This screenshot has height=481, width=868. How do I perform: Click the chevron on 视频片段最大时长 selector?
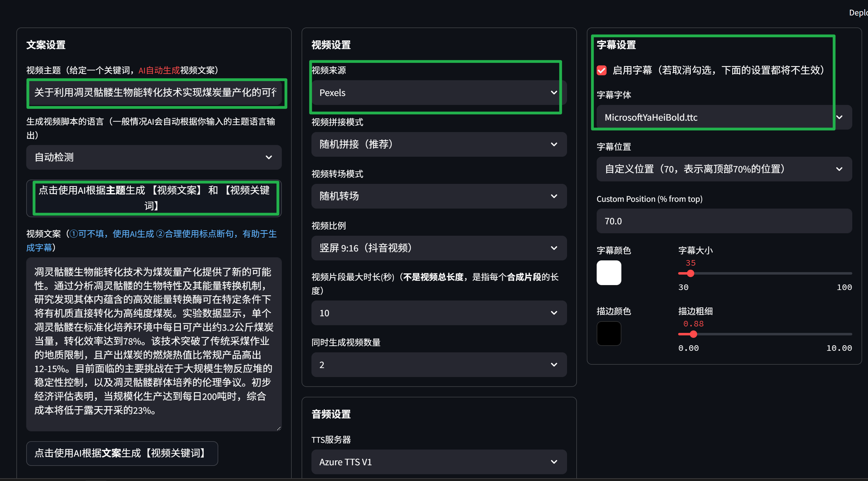[554, 313]
